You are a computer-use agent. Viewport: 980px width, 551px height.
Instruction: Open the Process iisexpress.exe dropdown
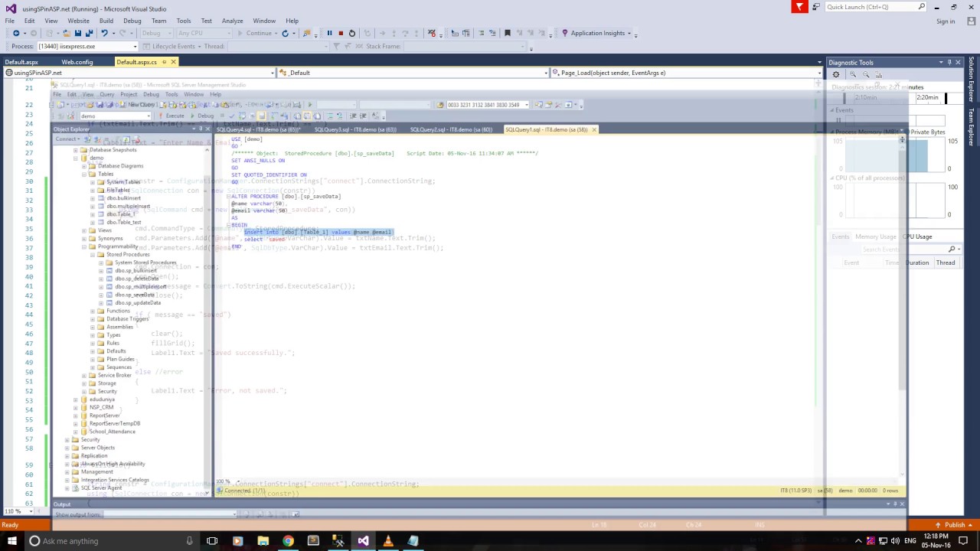(87, 46)
